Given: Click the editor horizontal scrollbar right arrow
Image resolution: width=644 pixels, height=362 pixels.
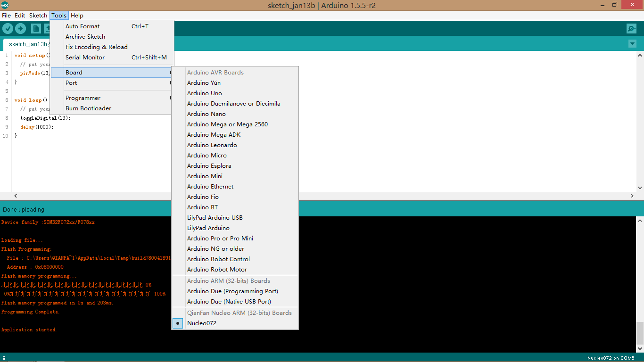Looking at the screenshot, I should (633, 196).
